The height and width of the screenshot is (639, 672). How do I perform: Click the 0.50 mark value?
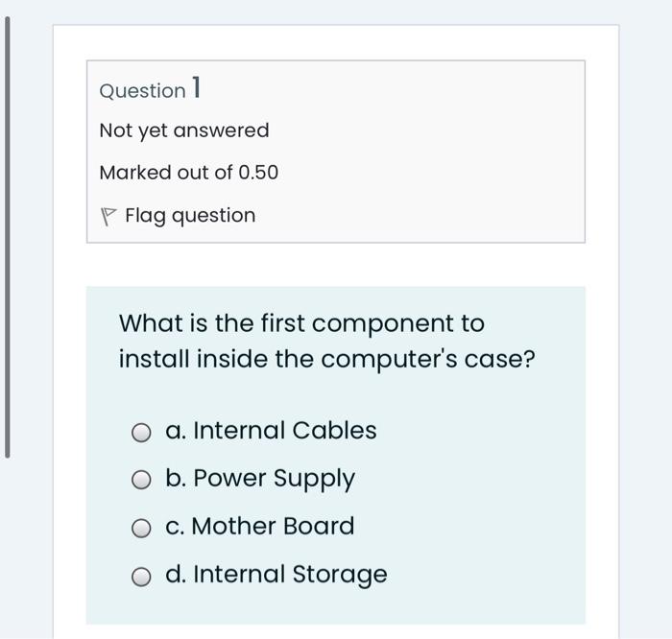click(258, 173)
